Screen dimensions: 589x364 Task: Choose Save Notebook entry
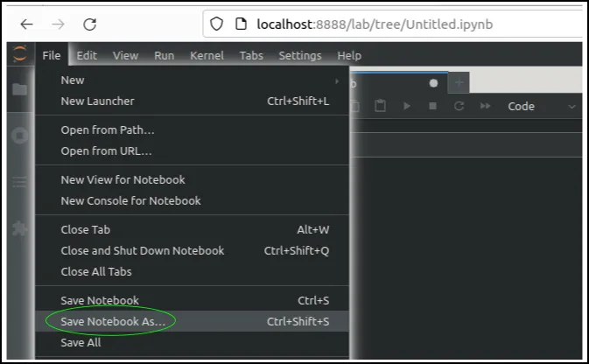click(193, 300)
